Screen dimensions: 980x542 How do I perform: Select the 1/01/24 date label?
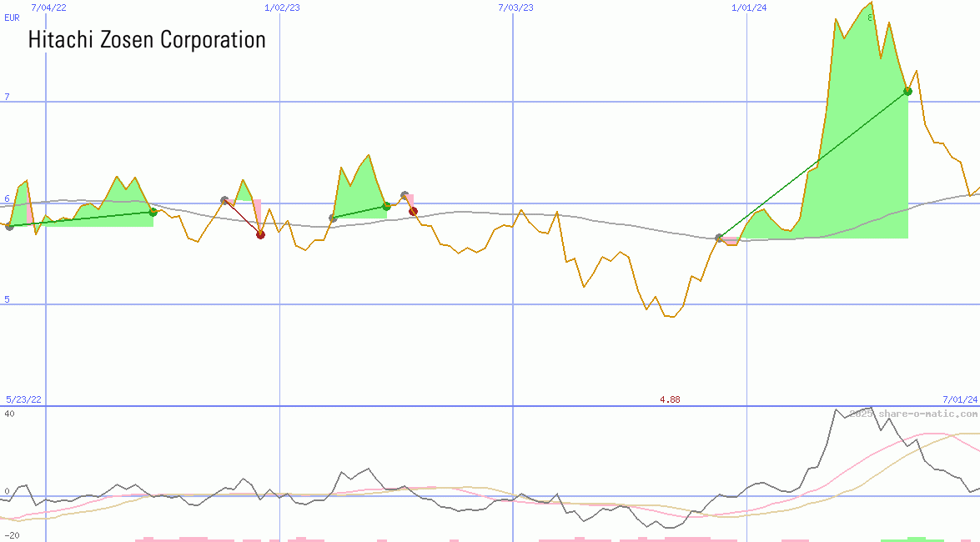(x=749, y=8)
